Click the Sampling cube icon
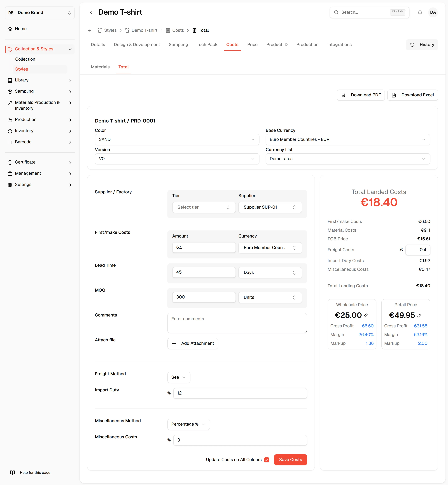448x485 pixels. (10, 91)
